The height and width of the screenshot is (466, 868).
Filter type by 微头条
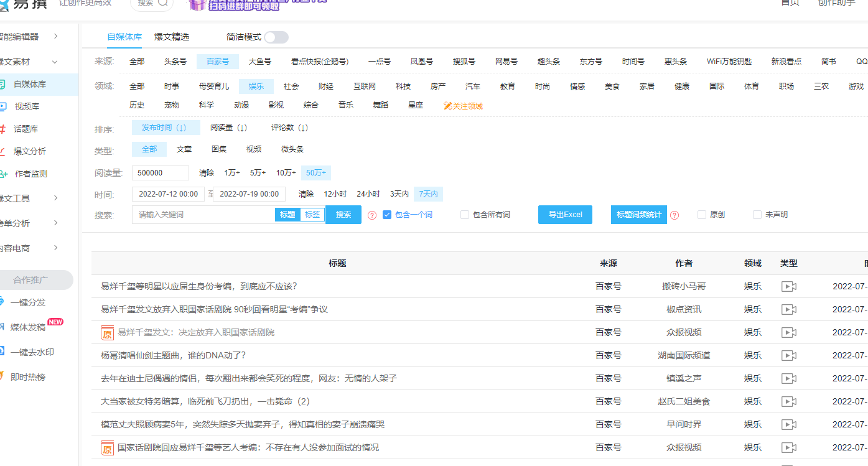[x=292, y=149]
